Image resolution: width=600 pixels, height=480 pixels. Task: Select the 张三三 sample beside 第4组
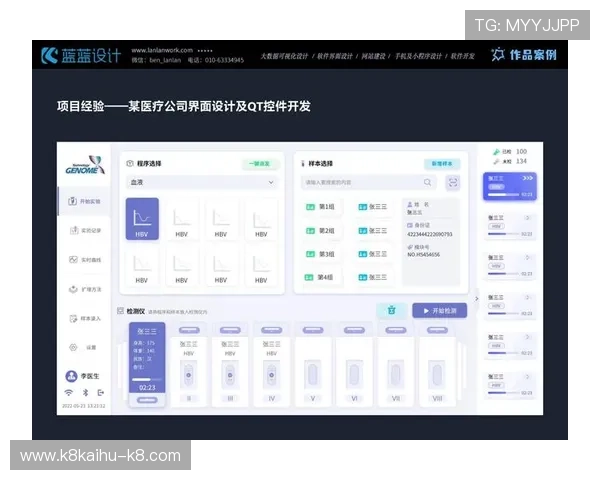point(373,277)
